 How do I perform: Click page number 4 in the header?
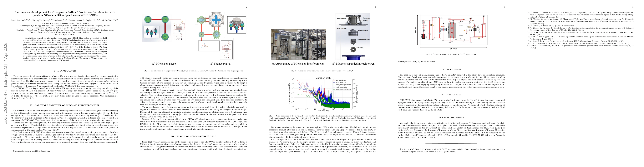click(504, 7)
